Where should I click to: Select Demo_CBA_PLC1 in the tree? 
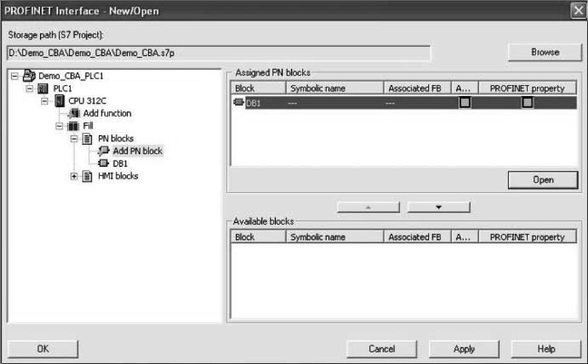click(x=71, y=76)
